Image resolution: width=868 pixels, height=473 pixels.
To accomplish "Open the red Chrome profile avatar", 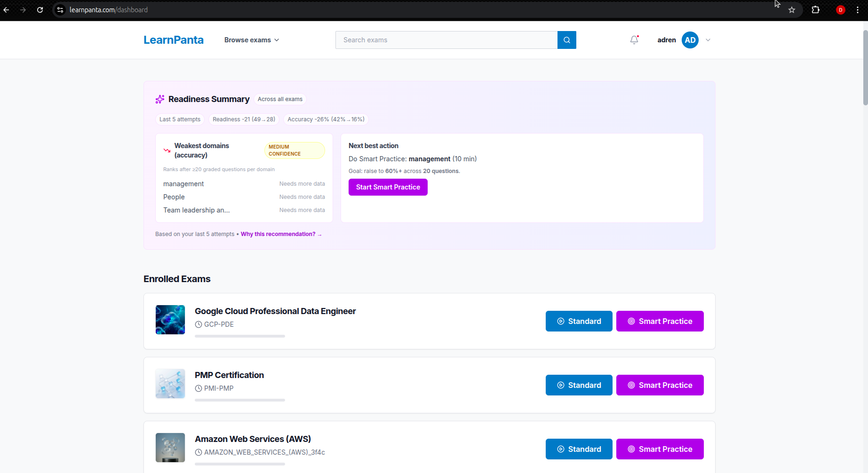I will point(841,10).
